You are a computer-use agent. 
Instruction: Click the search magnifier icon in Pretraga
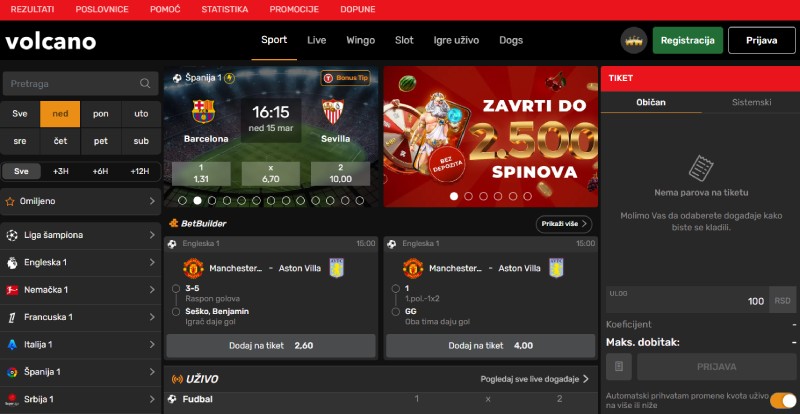coord(145,84)
